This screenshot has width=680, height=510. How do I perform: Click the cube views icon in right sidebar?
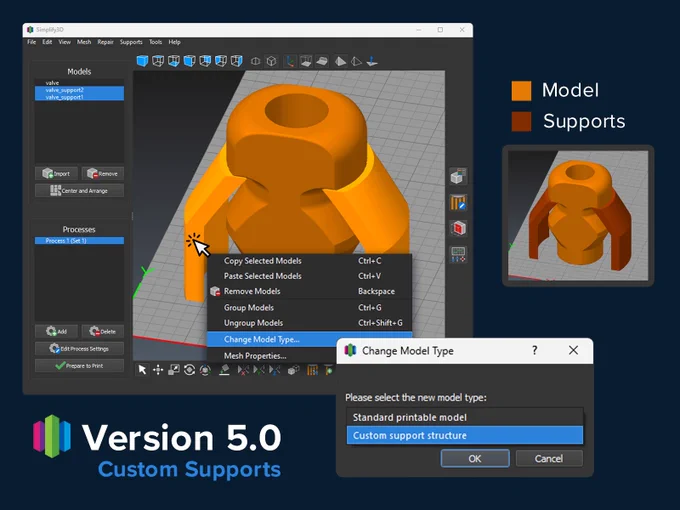click(458, 176)
